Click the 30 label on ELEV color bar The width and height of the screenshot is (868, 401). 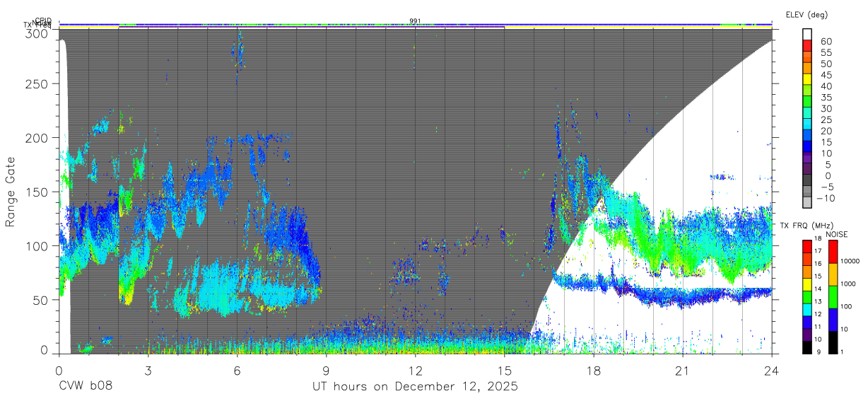(826, 108)
